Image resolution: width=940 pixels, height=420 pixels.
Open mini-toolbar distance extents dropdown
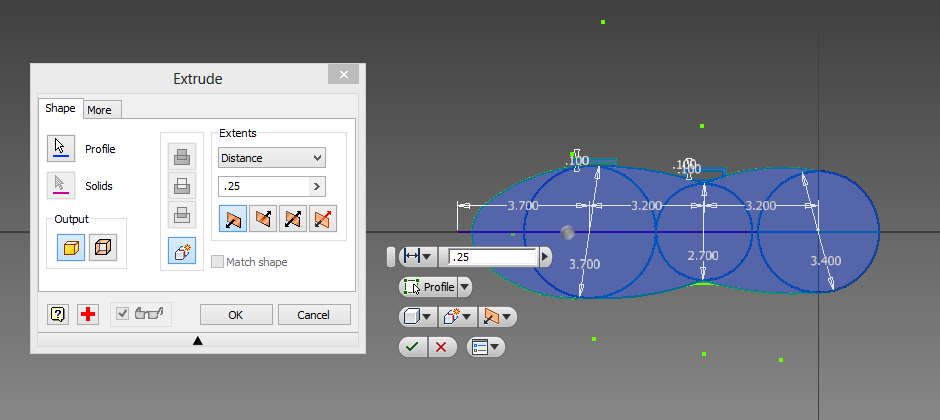coord(418,256)
